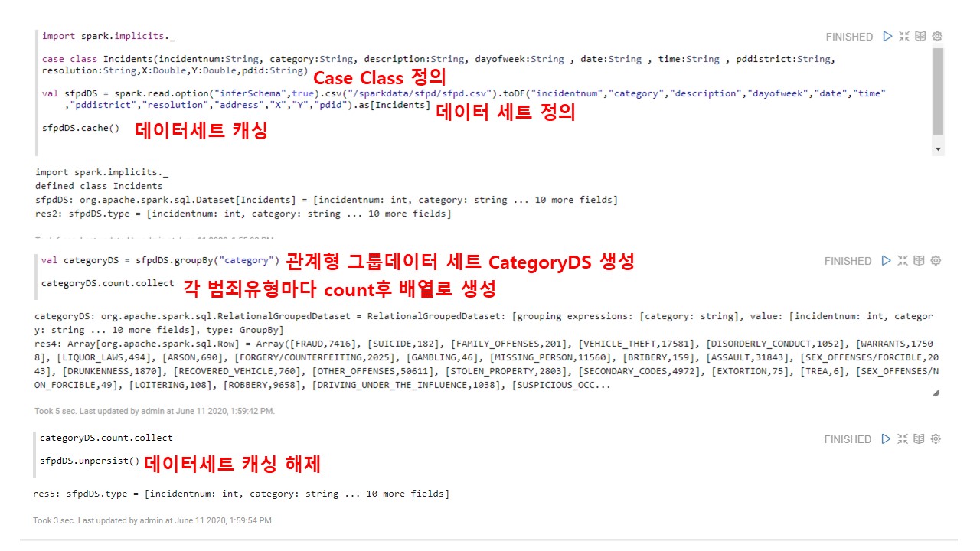980x551 pixels.
Task: Click output line starting 'res5: sfpdDS.type'
Action: pyautogui.click(x=241, y=494)
